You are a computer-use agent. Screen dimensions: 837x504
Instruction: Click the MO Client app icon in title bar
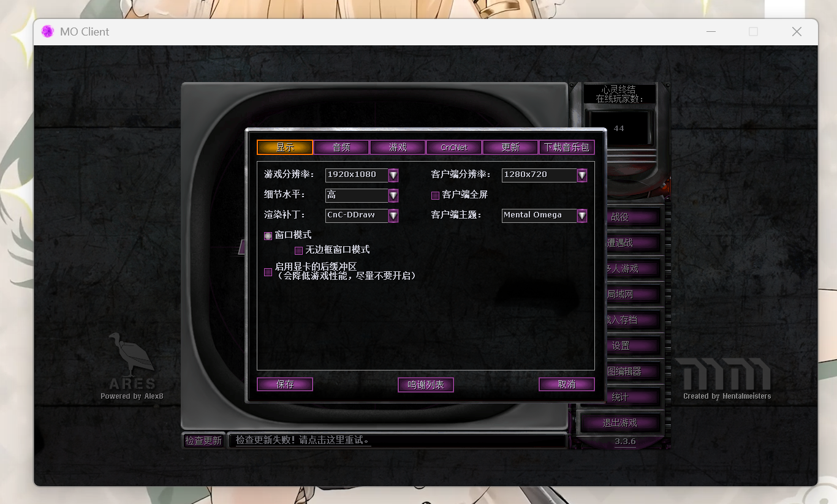tap(47, 32)
